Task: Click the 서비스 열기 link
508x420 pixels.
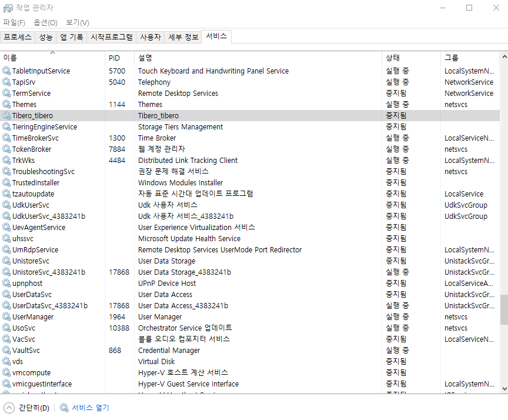Action: pos(91,408)
